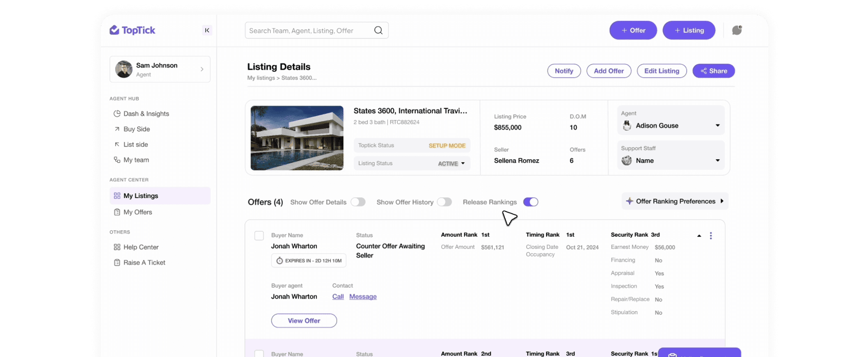868x357 pixels.
Task: Click the Oct 21, 2024 closing date
Action: pyautogui.click(x=582, y=247)
